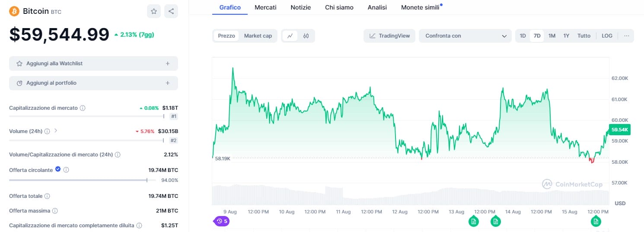Open the three-dots more options menu

pos(627,36)
